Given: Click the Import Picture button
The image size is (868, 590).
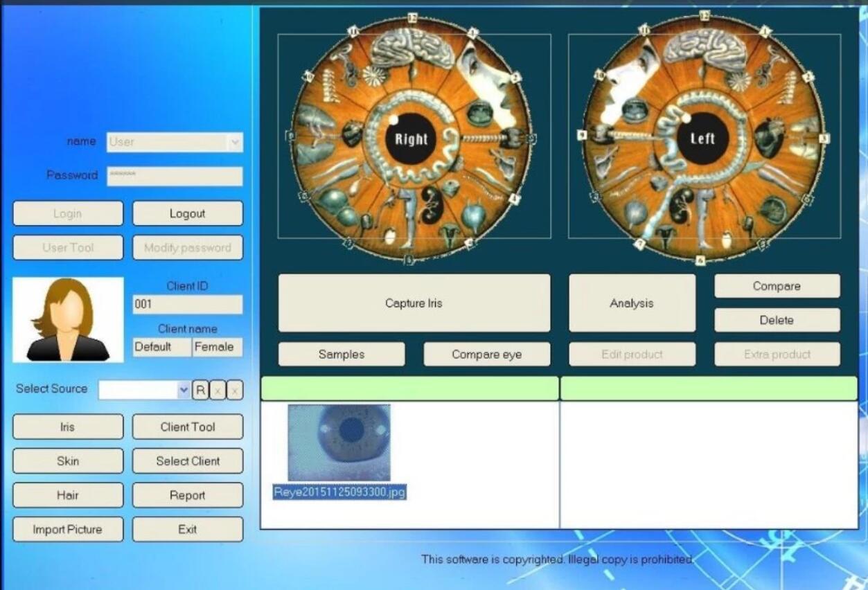Looking at the screenshot, I should (x=68, y=529).
